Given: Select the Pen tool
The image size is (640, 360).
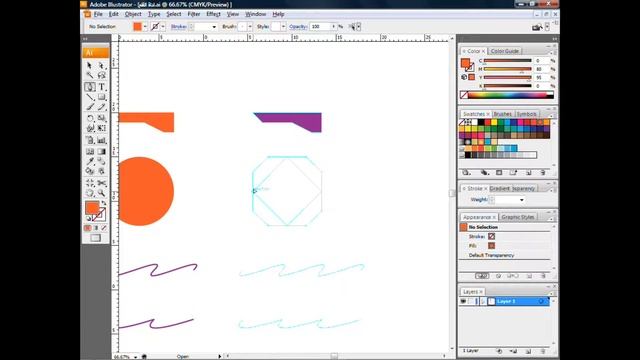Looking at the screenshot, I should (90, 87).
